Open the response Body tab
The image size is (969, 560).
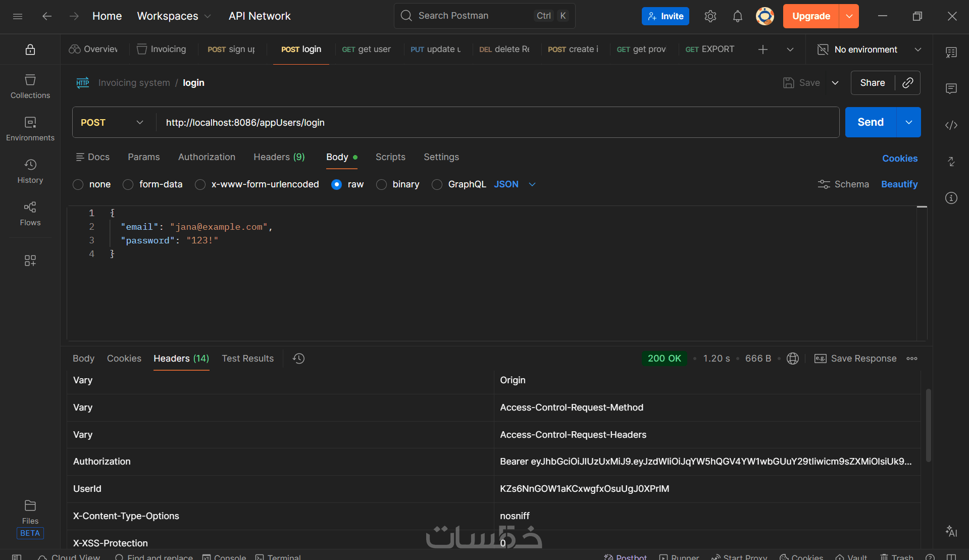tap(83, 359)
